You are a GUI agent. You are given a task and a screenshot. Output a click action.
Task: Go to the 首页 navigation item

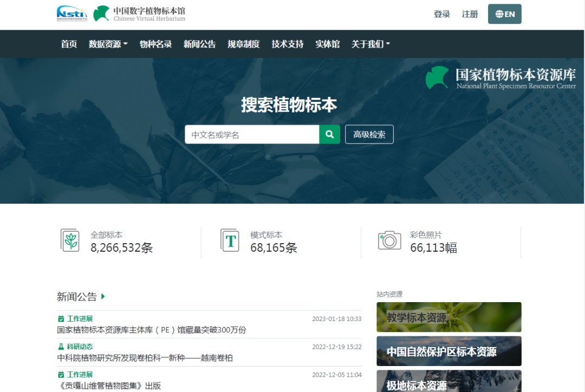click(x=69, y=44)
